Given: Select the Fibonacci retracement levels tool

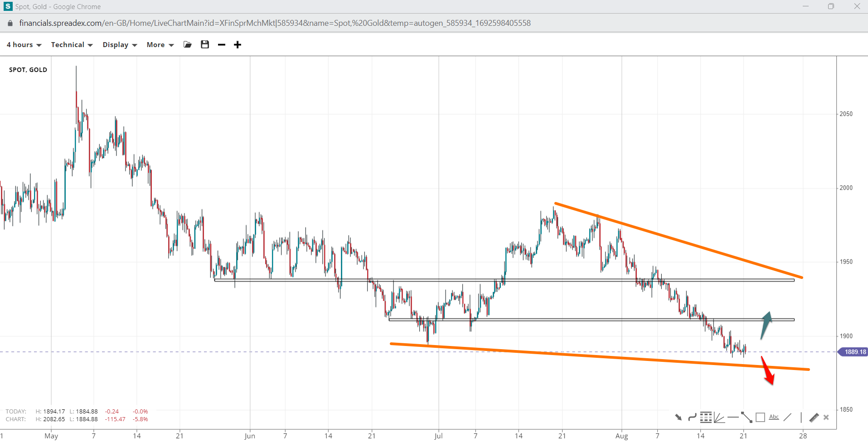Looking at the screenshot, I should 706,417.
